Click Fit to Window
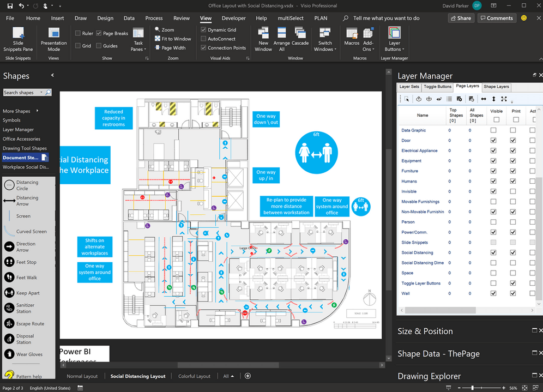Viewport: 543px width, 392px height. tap(173, 39)
